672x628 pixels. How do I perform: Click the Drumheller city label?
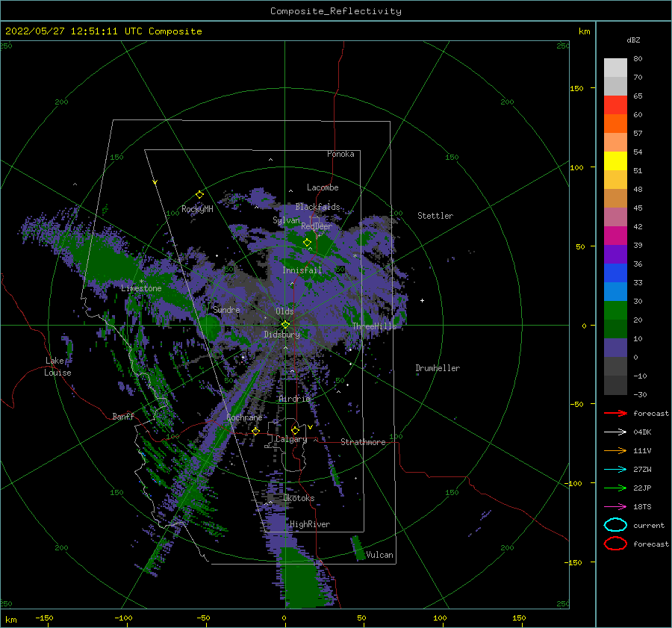pos(438,368)
